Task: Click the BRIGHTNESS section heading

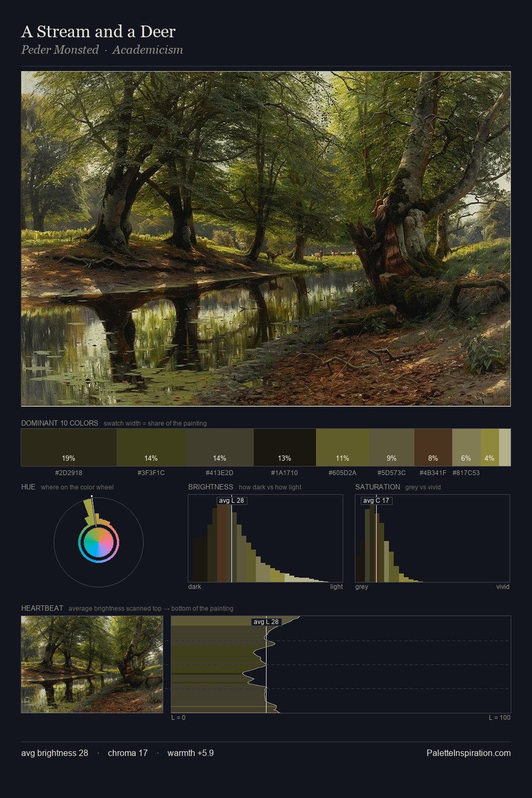Action: 211,487
